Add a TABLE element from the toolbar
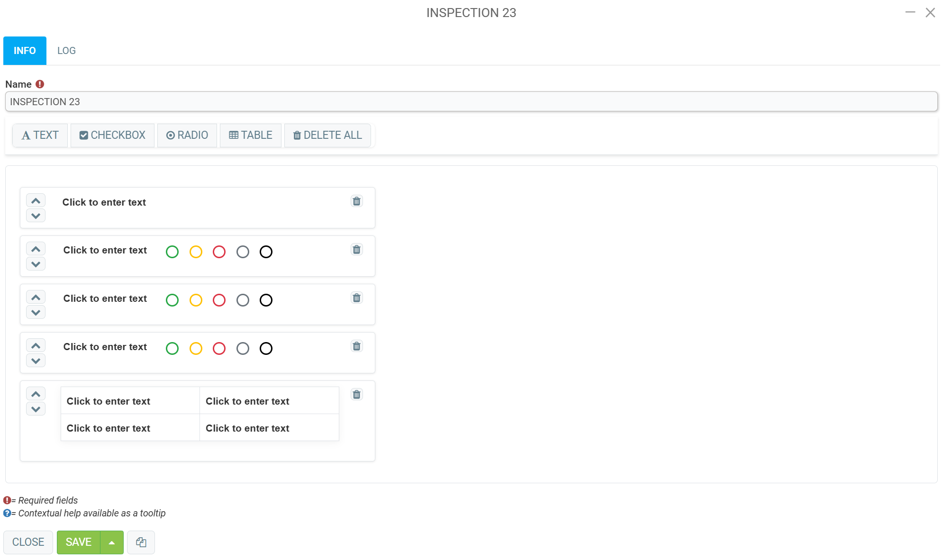This screenshot has height=560, width=943. click(250, 135)
